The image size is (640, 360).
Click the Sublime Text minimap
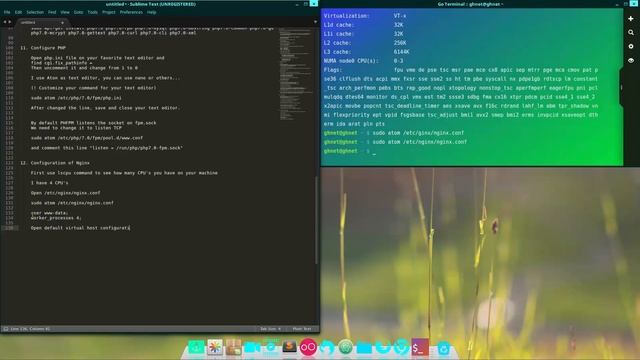tap(296, 73)
